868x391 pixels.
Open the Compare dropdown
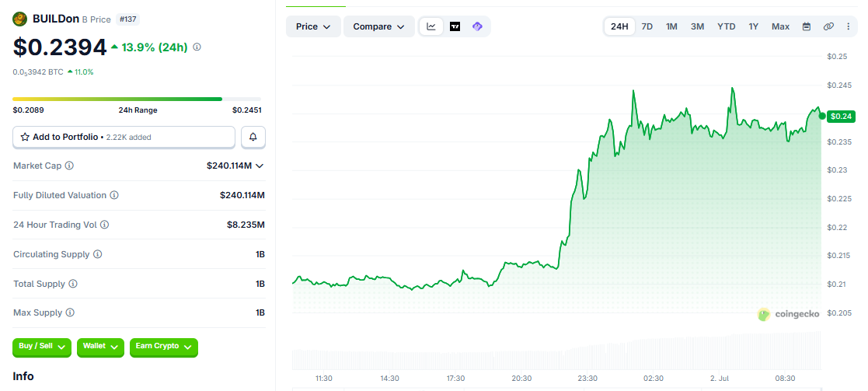coord(379,26)
